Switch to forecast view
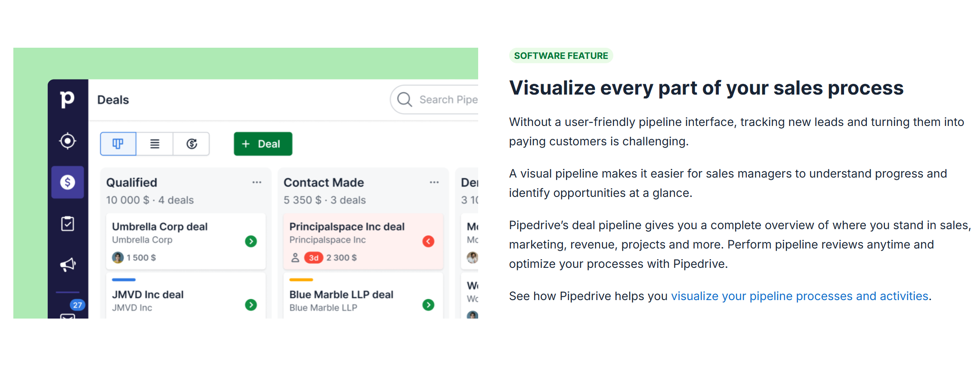 coord(192,144)
